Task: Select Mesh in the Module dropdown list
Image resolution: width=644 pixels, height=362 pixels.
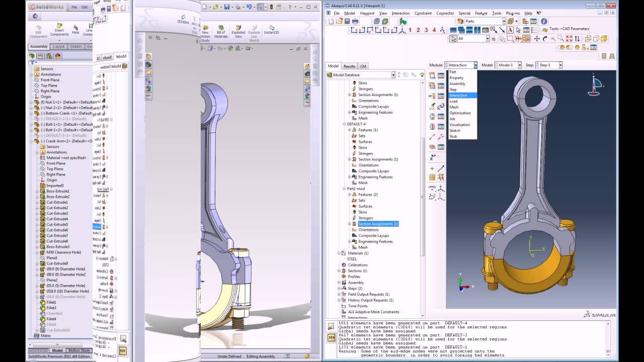Action: tap(454, 107)
